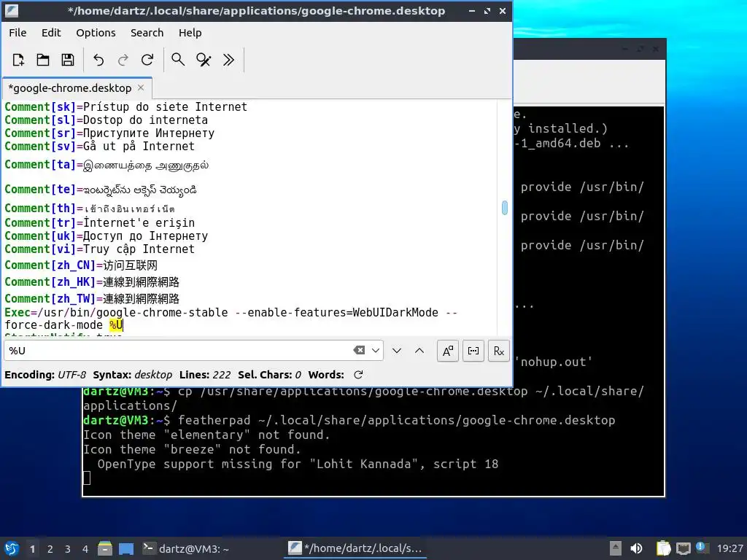Click the Exec line in the editor

(231, 319)
